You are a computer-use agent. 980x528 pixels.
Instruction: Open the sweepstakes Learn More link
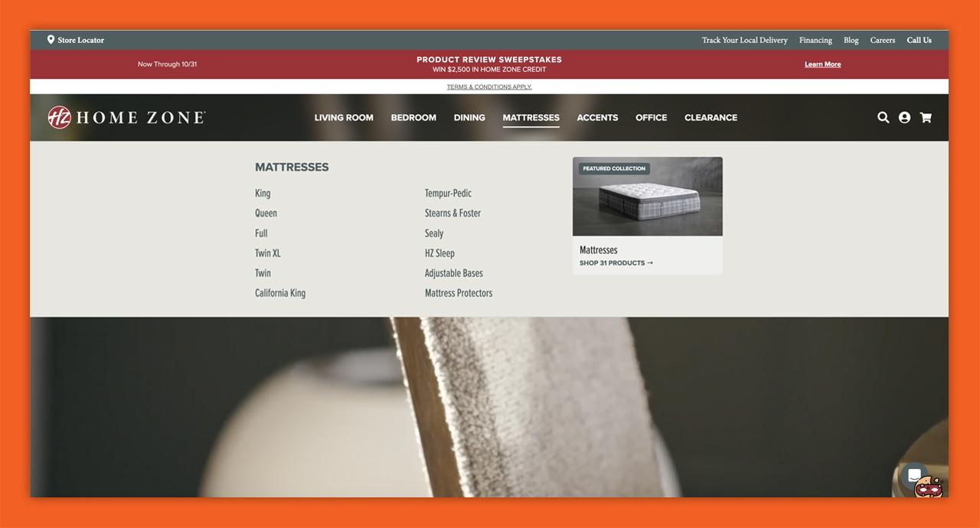click(x=822, y=64)
